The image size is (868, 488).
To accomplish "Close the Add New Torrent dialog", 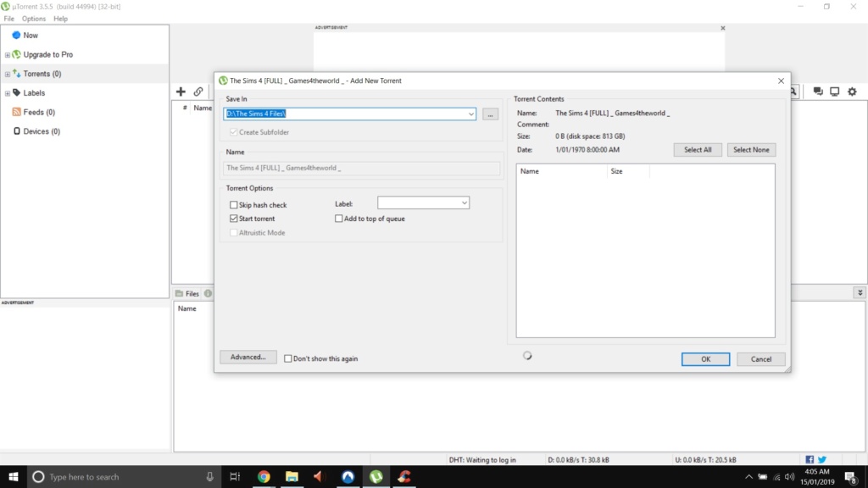I will [781, 80].
